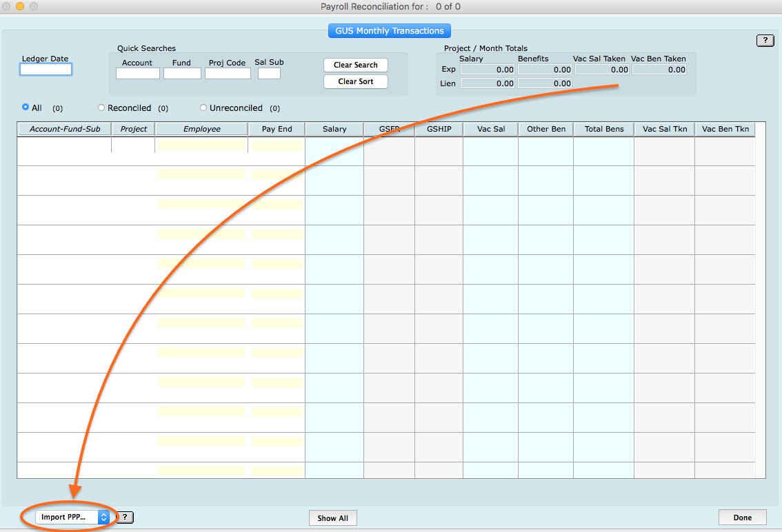782x532 pixels.
Task: Select the Reconciled radio button
Action: (101, 108)
